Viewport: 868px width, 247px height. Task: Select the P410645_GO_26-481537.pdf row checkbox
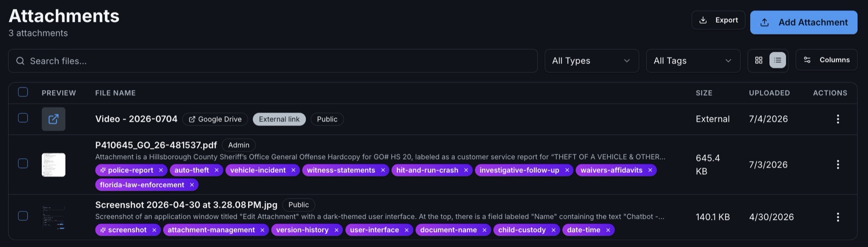[23, 164]
